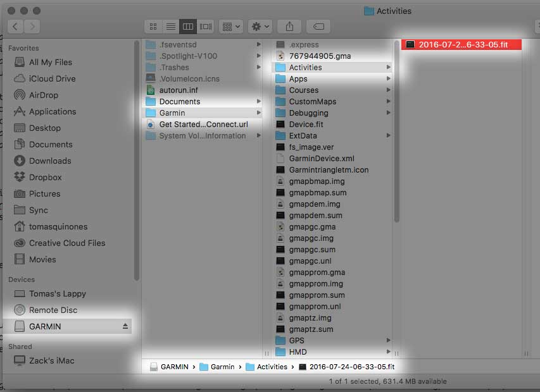Eject the GARMIN device
This screenshot has height=392, width=540.
(125, 326)
